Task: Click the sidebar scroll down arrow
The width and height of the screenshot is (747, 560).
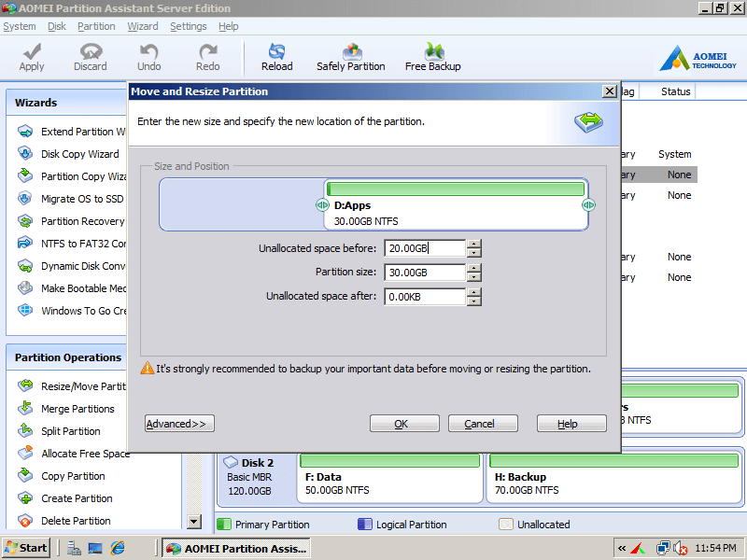Action: [x=194, y=522]
